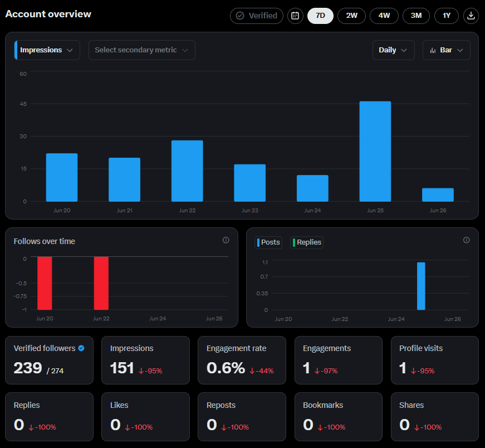Click the -44% engagement rate change
Screen dimensions: 485x448
coord(262,371)
